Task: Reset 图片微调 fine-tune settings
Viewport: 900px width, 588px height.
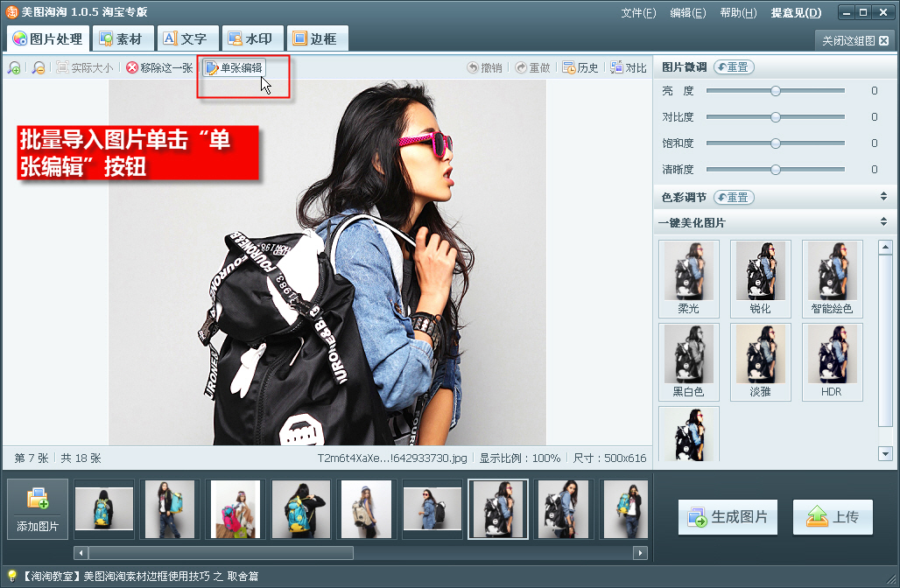Action: pyautogui.click(x=734, y=67)
